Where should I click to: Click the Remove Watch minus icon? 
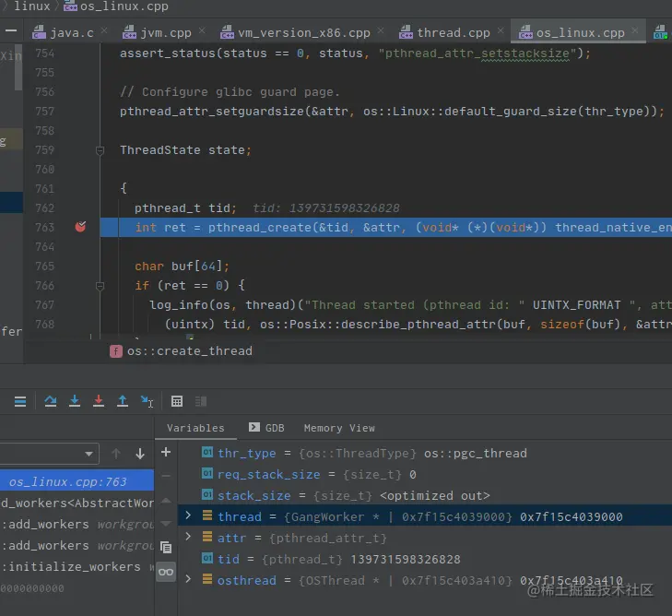pos(166,476)
